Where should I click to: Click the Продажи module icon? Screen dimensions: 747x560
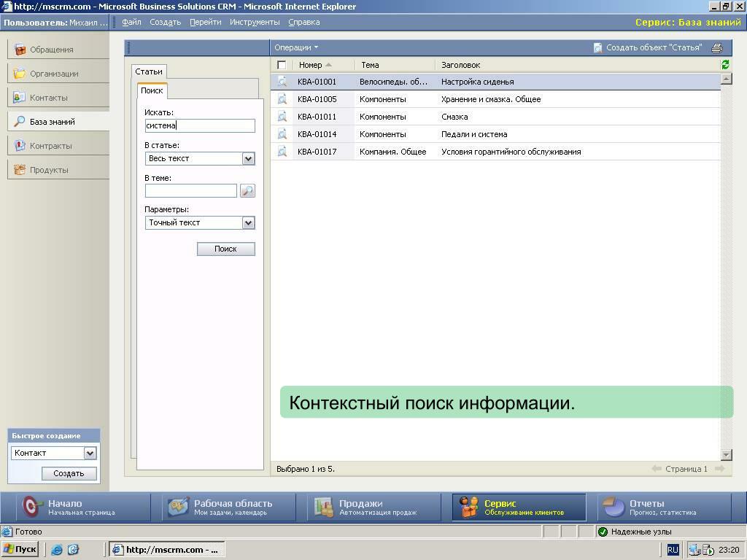(324, 507)
